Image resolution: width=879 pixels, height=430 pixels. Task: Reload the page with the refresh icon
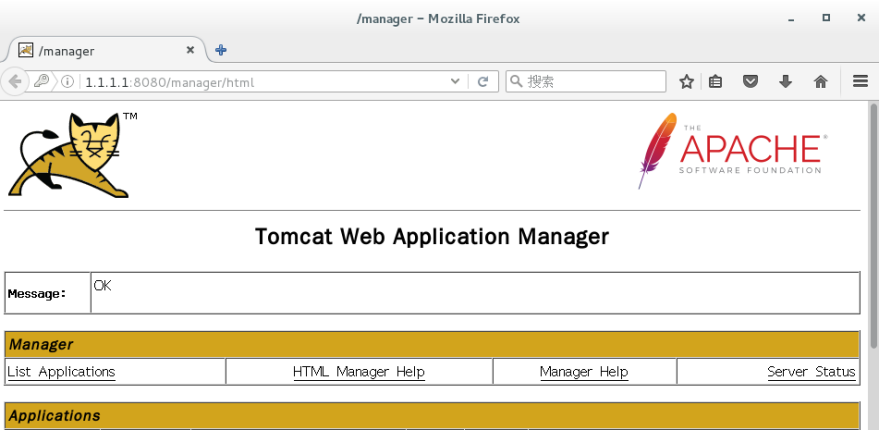click(482, 82)
